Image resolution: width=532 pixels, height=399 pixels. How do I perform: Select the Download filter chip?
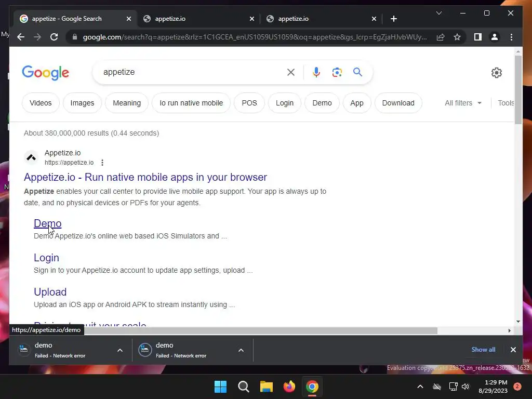[x=398, y=103]
